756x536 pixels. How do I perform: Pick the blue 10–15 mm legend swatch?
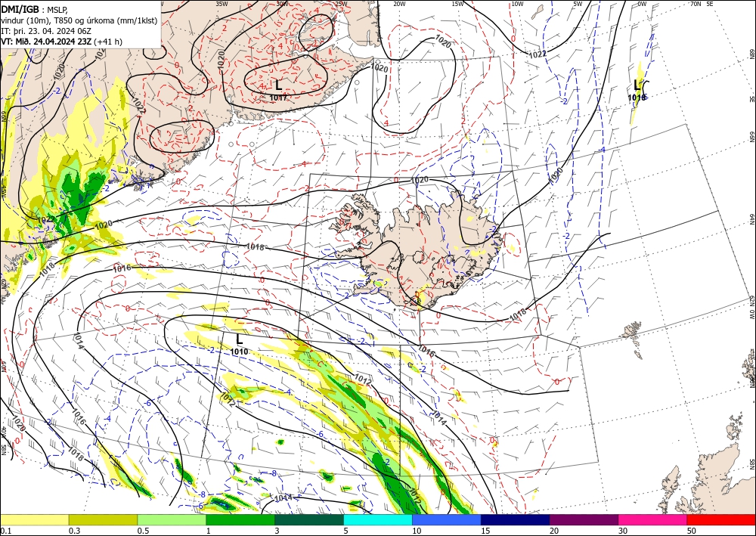point(447,519)
